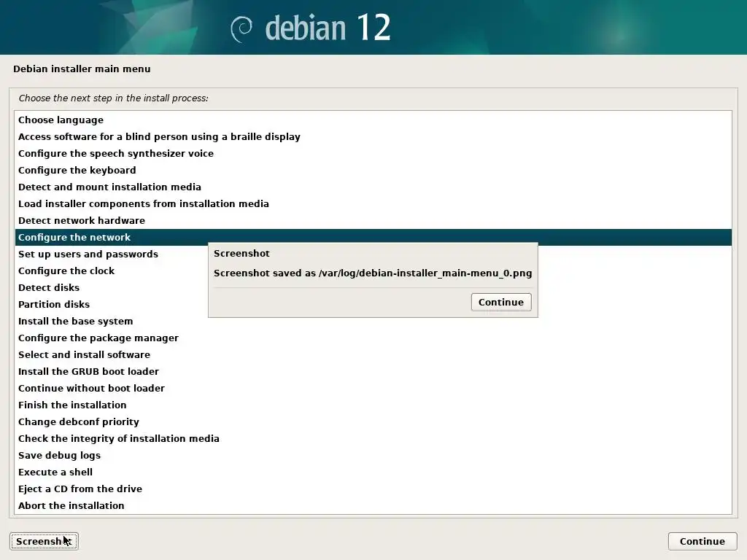Choose the highlighted Configure the network step
This screenshot has width=747, height=560.
(373, 237)
